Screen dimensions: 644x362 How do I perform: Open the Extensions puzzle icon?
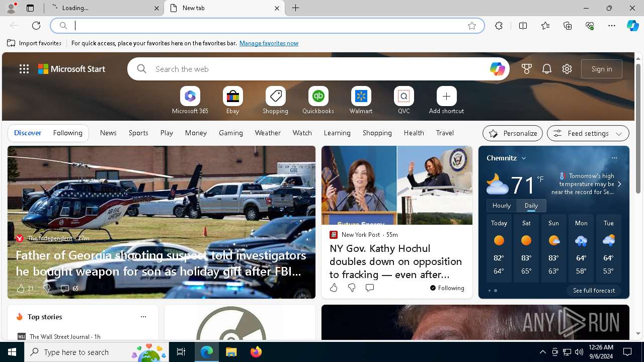pos(499,26)
